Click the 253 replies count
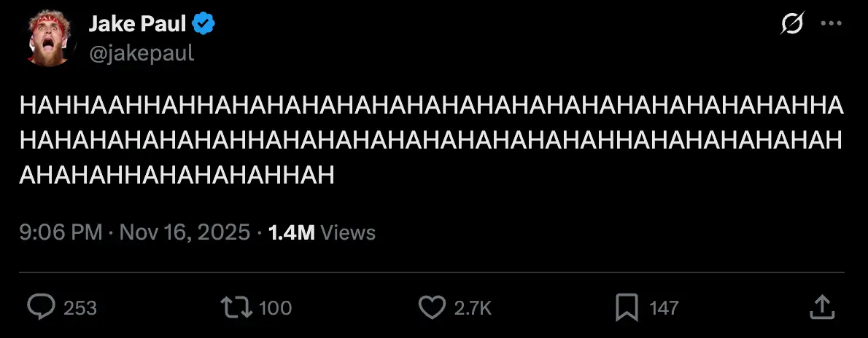The height and width of the screenshot is (338, 868). [80, 308]
